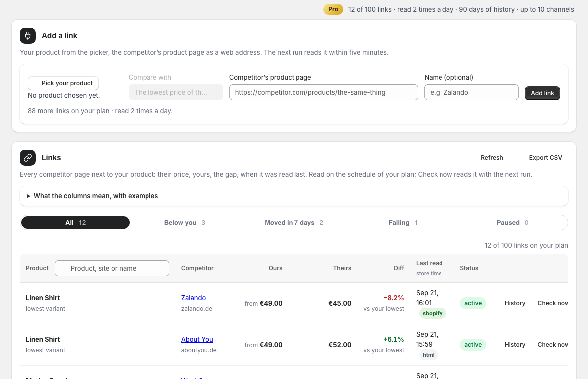Open the Zalando competitor link
This screenshot has width=588, height=379.
[x=193, y=298]
